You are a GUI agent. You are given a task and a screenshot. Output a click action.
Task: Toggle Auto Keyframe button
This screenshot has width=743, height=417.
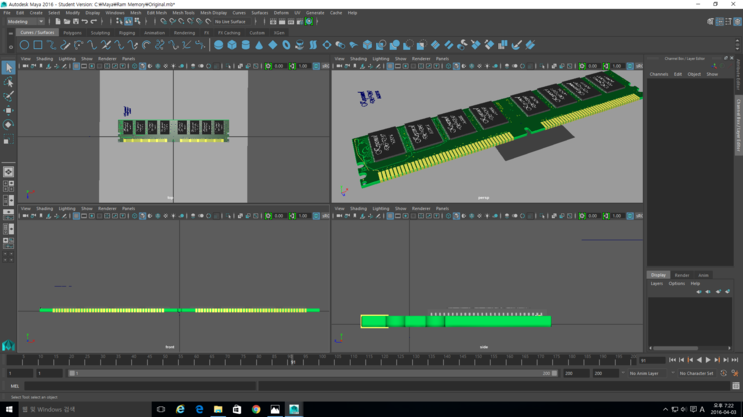[x=724, y=373]
